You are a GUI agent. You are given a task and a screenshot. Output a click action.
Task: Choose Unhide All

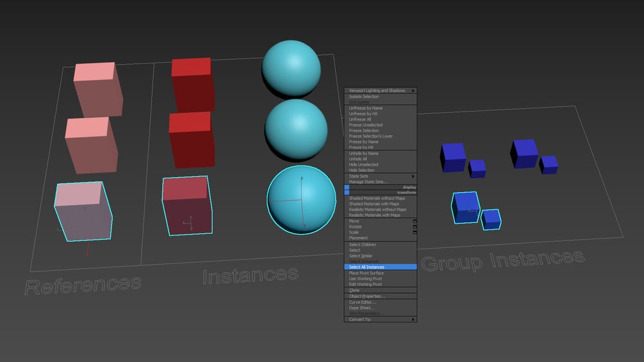(358, 159)
